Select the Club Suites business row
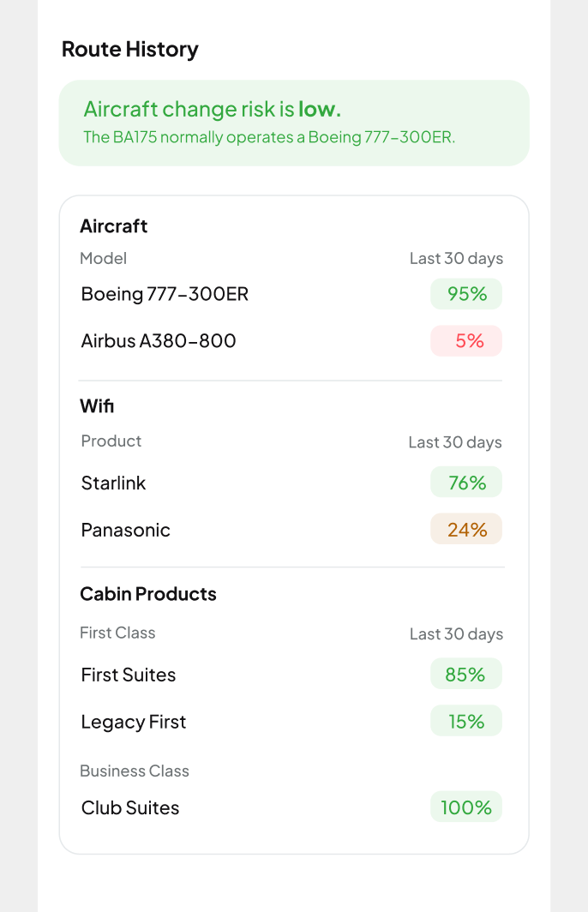 click(291, 807)
